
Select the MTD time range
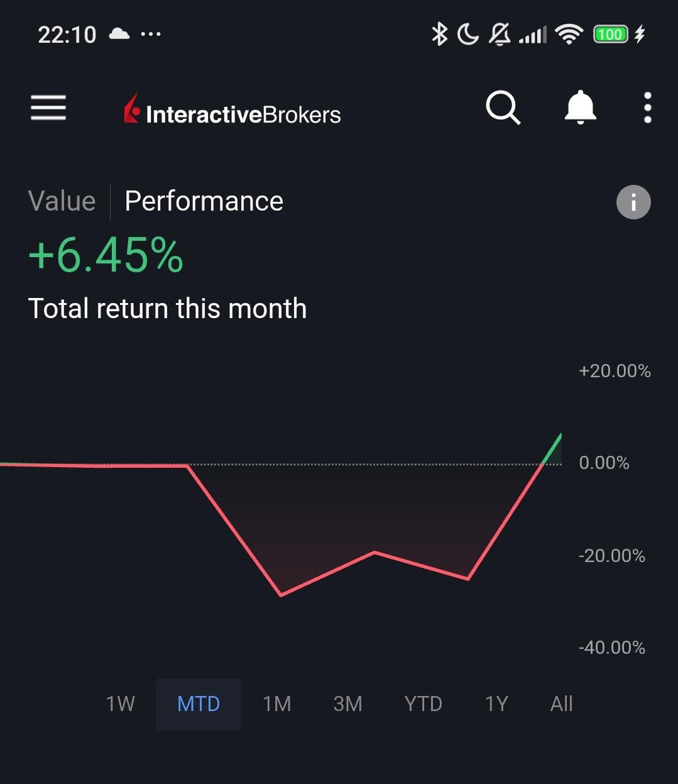(199, 704)
